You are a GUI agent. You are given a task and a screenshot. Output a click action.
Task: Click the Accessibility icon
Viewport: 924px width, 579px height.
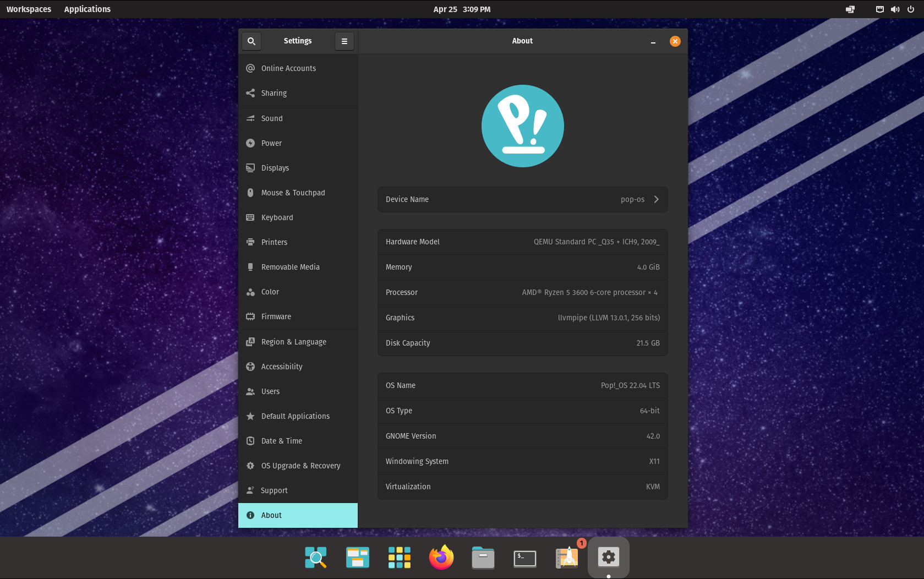tap(250, 367)
